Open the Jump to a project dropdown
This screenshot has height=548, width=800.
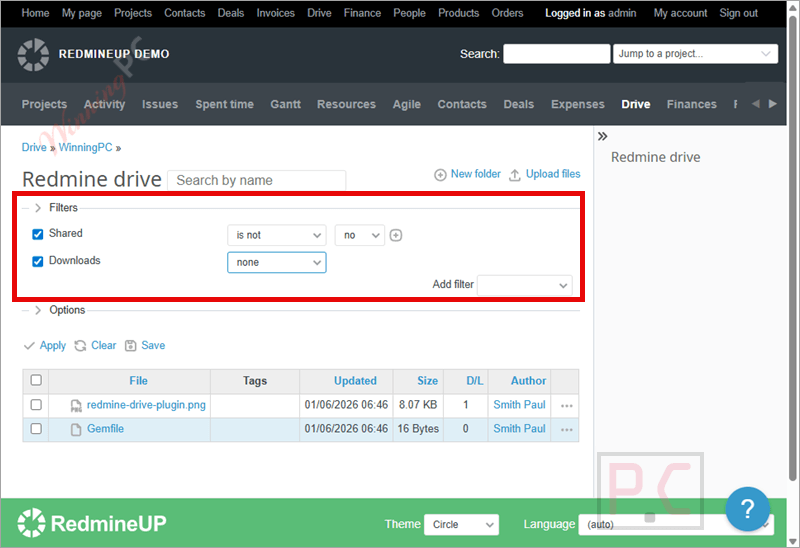click(x=695, y=54)
